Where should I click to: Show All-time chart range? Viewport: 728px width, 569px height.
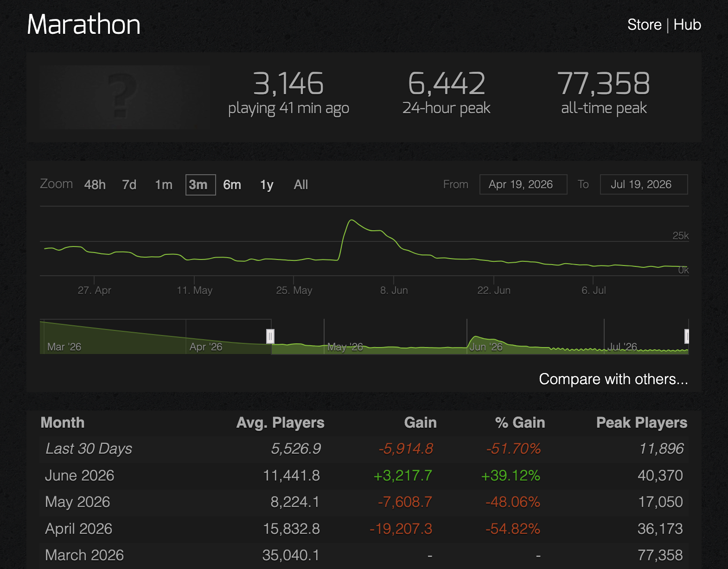pos(301,185)
